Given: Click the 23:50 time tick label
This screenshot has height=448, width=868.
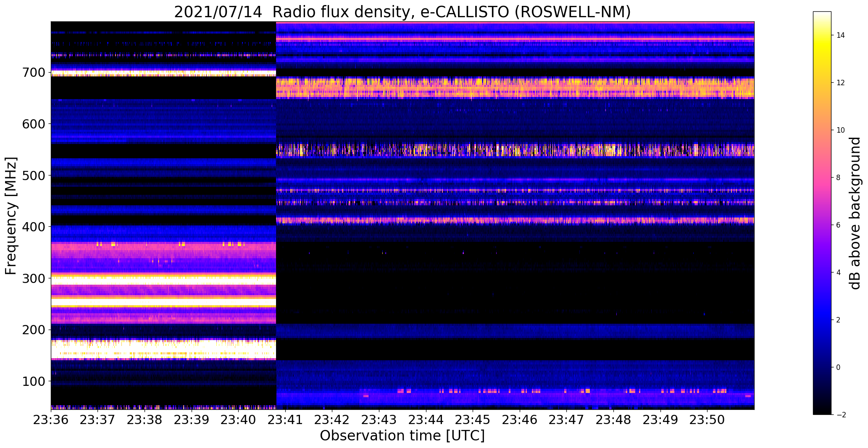Looking at the screenshot, I should pos(707,420).
